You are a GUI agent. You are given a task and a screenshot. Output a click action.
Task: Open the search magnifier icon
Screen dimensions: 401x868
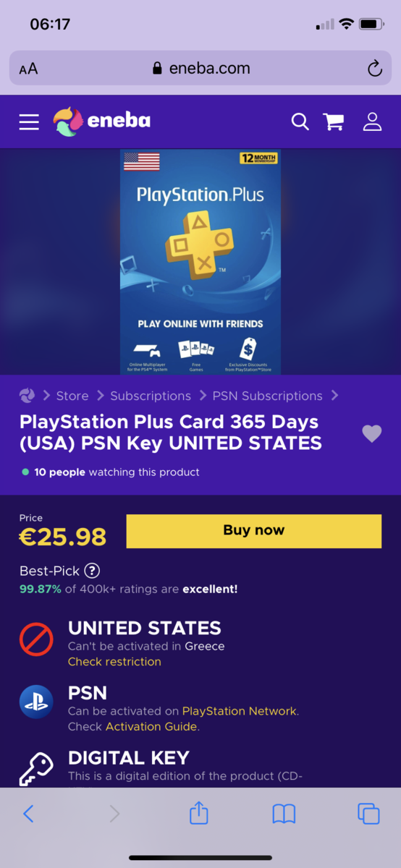click(x=300, y=122)
